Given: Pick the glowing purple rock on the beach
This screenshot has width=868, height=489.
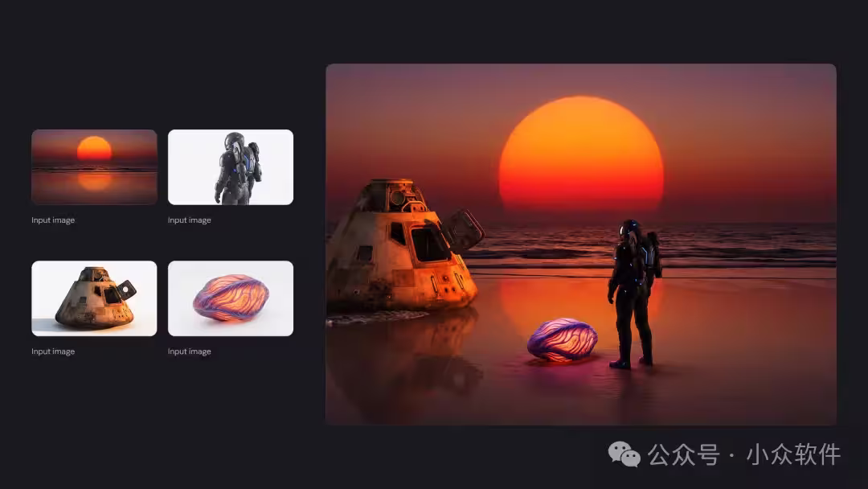Looking at the screenshot, I should (x=562, y=339).
